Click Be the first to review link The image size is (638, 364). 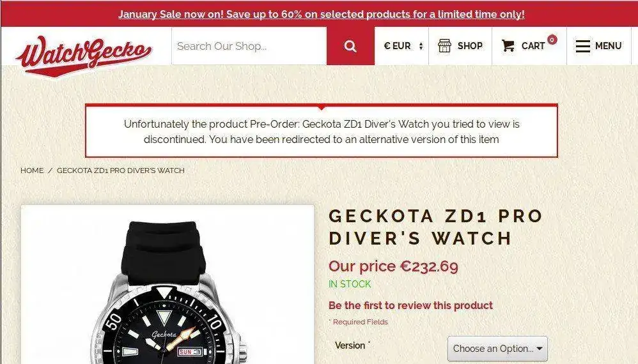(x=410, y=305)
